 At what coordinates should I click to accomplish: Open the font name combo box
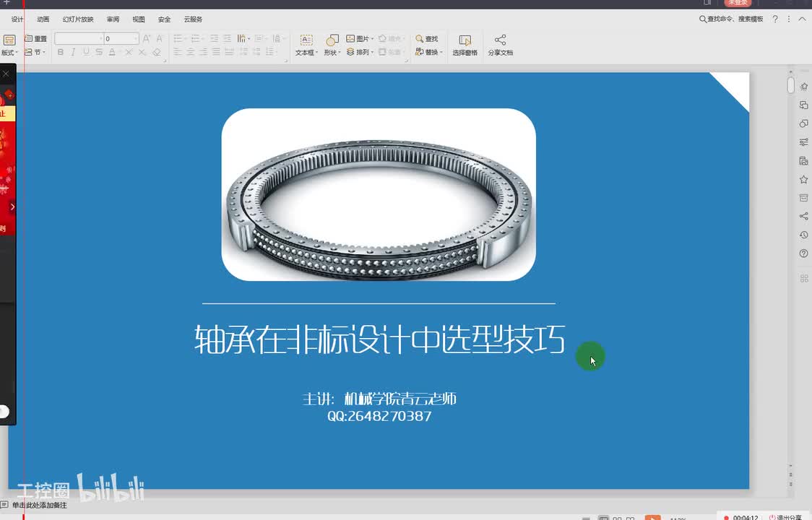[79, 39]
